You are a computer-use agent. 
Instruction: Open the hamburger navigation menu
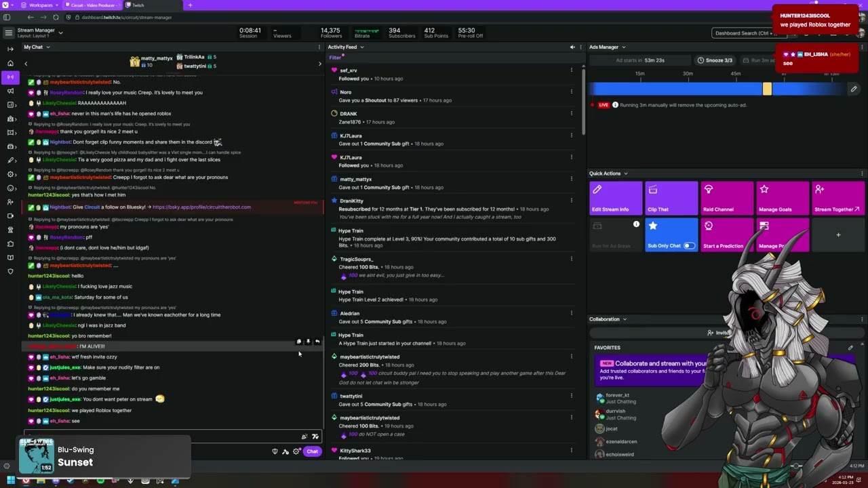pos(8,33)
